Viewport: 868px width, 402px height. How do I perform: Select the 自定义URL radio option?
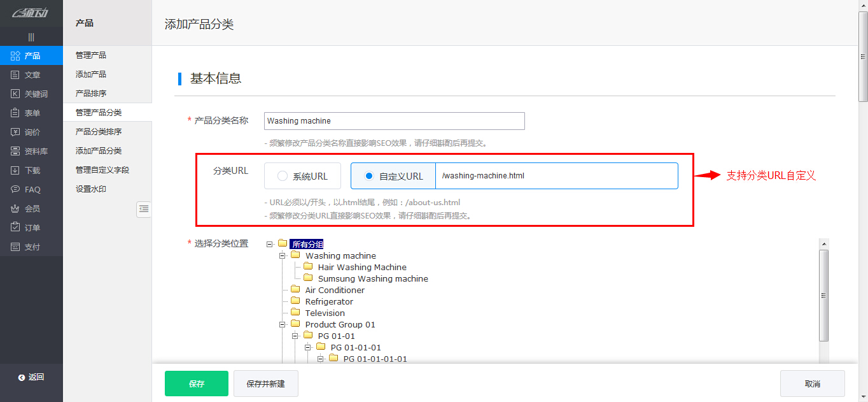(369, 176)
